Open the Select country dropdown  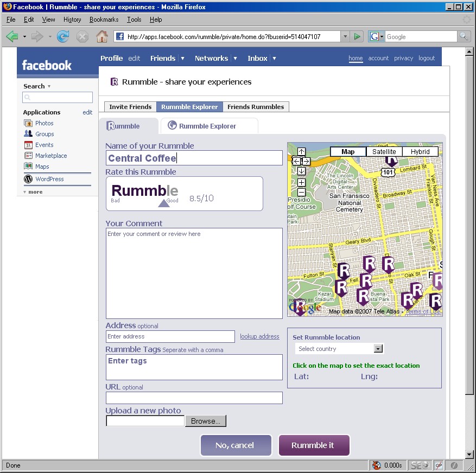(339, 349)
